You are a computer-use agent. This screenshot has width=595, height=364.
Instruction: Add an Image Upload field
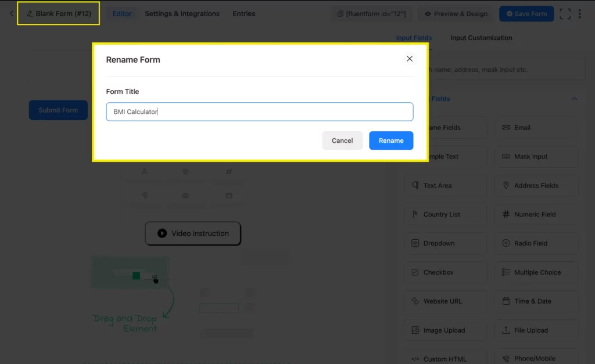click(445, 330)
